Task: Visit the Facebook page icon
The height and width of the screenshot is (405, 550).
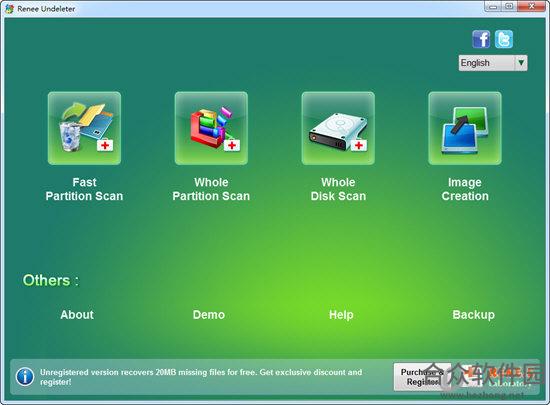Action: 481,39
